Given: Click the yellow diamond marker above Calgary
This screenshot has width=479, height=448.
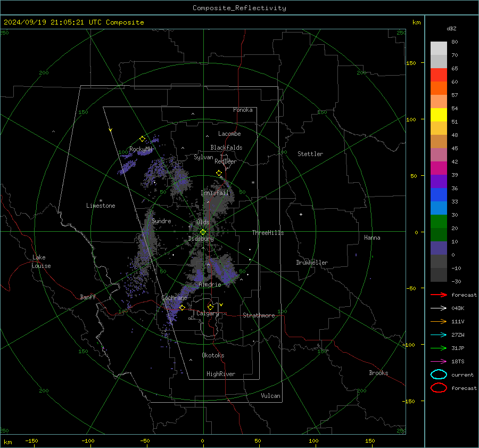Looking at the screenshot, I should pyautogui.click(x=210, y=307).
